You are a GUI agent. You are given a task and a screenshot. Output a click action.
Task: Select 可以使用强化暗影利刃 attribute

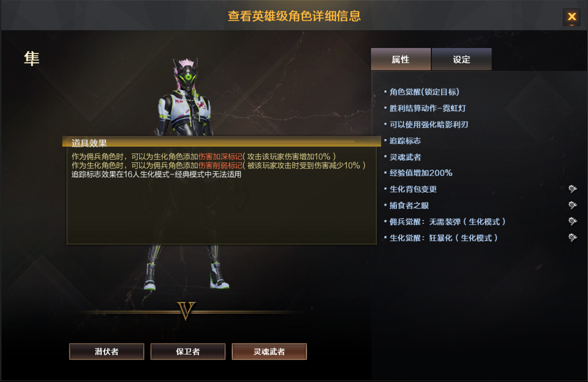428,125
